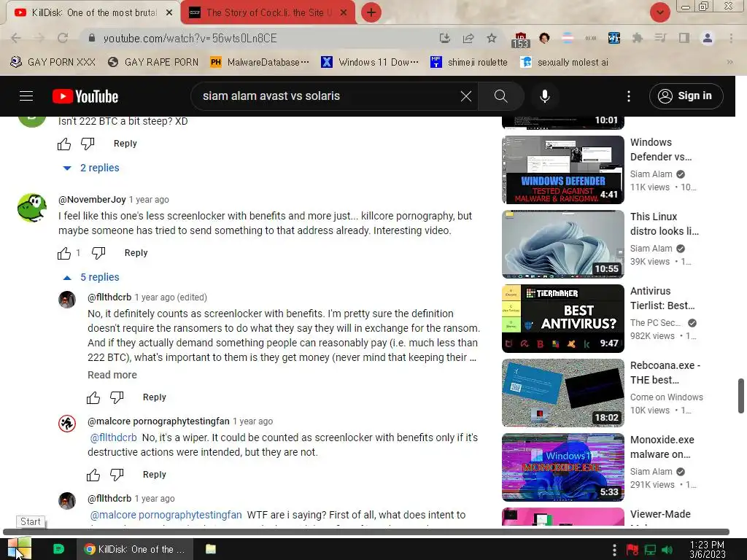This screenshot has width=747, height=560.
Task: Open the @fllthdcrb mention link
Action: click(113, 437)
